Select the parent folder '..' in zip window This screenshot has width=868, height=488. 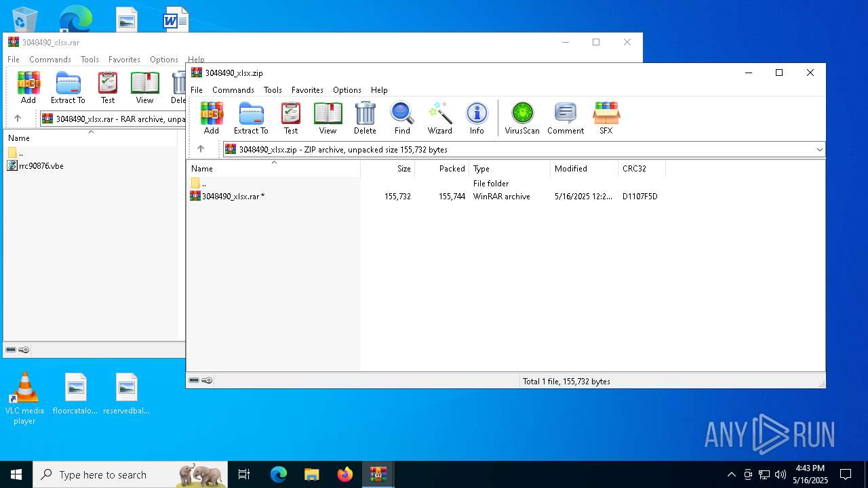click(x=198, y=184)
